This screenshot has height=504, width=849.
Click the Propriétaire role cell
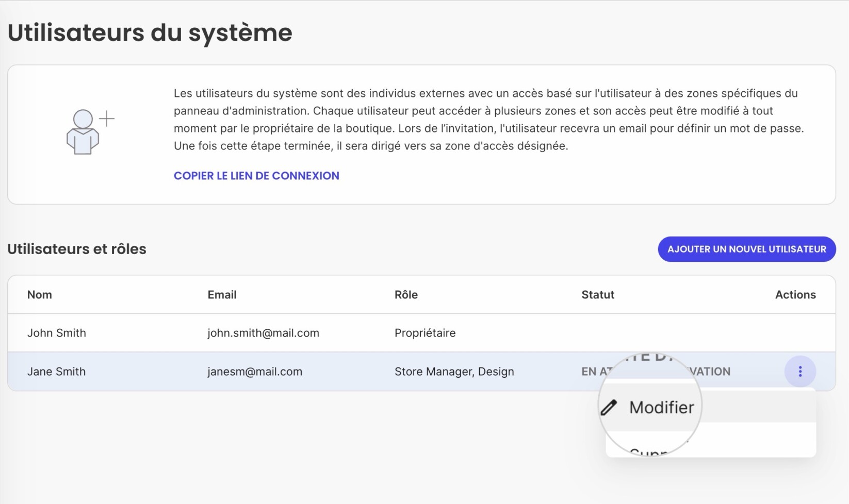(425, 333)
